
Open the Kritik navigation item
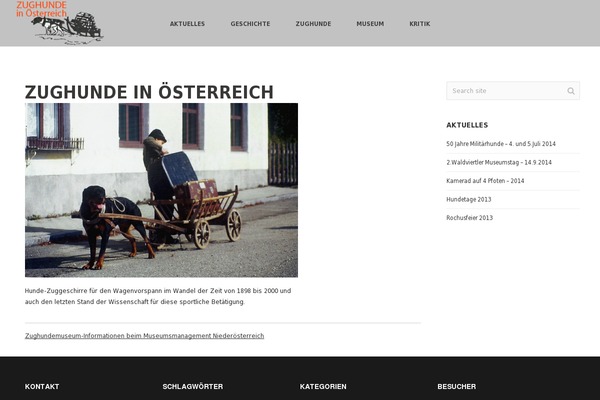point(420,24)
